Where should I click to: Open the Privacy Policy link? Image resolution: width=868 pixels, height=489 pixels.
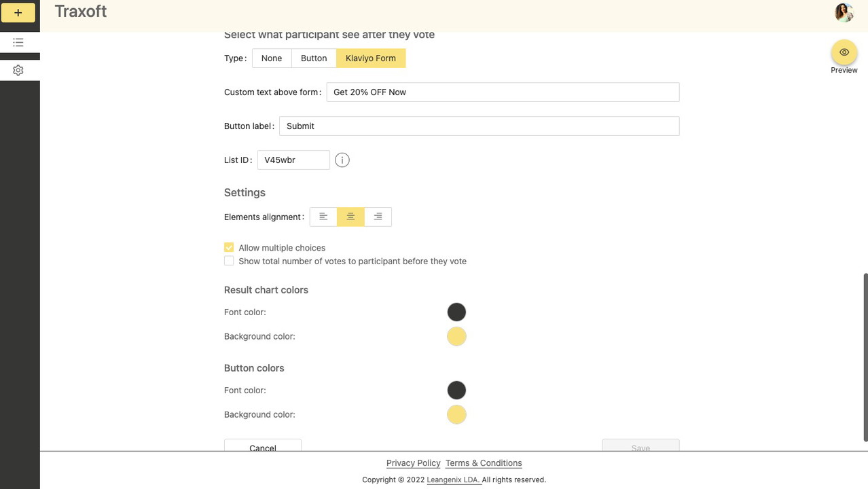(413, 463)
